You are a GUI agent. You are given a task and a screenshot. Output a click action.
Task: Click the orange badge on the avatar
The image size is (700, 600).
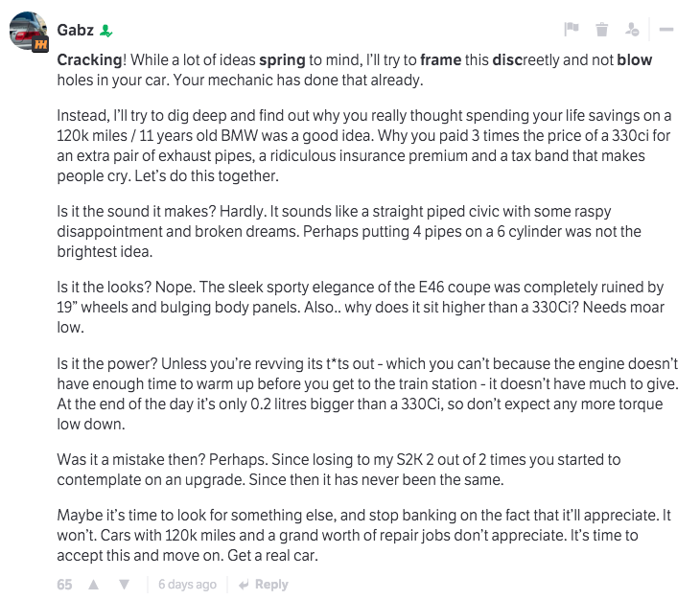41,45
